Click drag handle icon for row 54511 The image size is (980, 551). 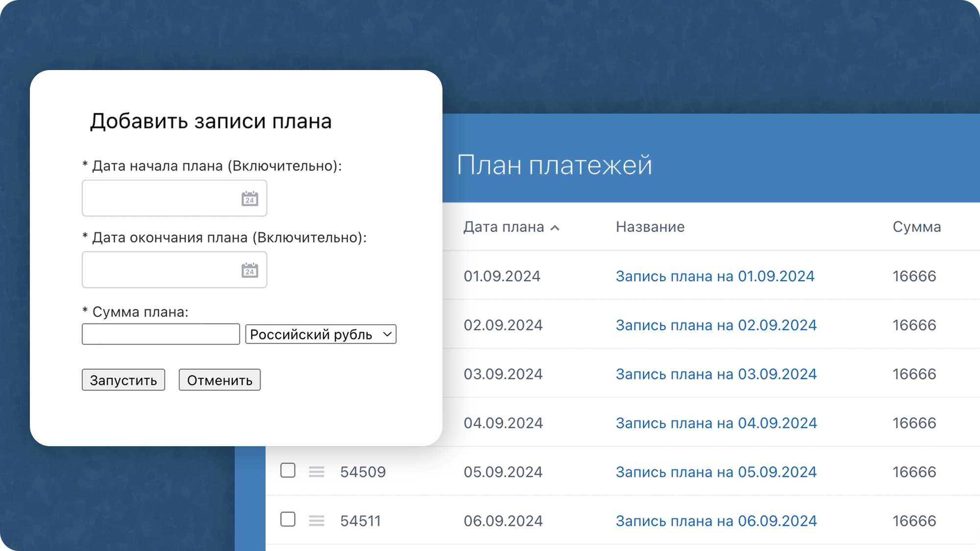coord(317,521)
